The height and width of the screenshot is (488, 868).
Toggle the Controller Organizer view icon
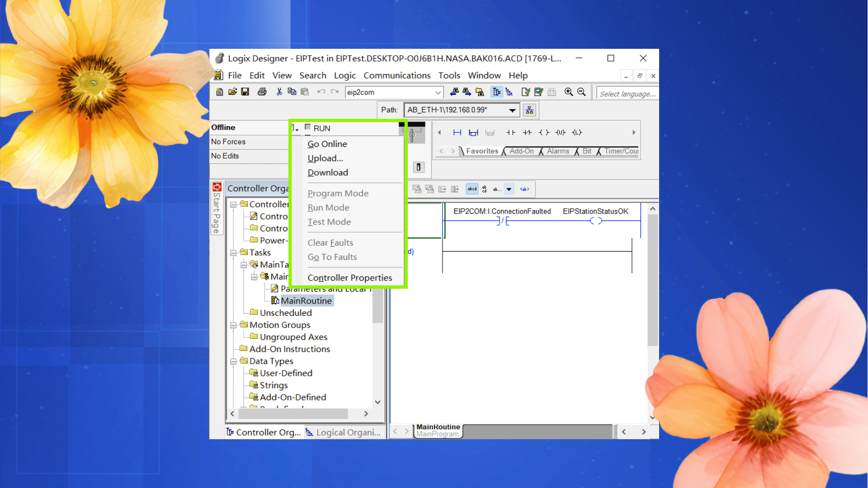[497, 92]
